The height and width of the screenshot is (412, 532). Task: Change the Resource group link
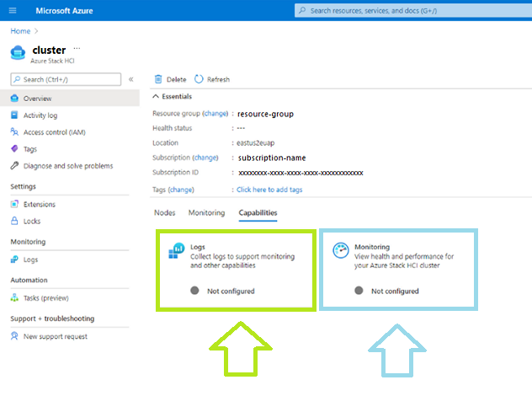(x=215, y=114)
